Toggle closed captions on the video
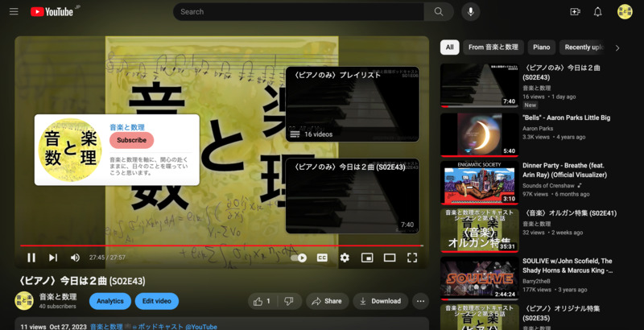644x330 pixels. click(x=322, y=258)
